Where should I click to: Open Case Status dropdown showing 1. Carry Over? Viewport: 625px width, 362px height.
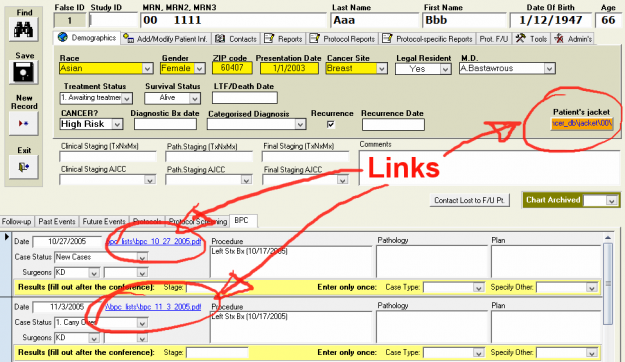point(142,323)
